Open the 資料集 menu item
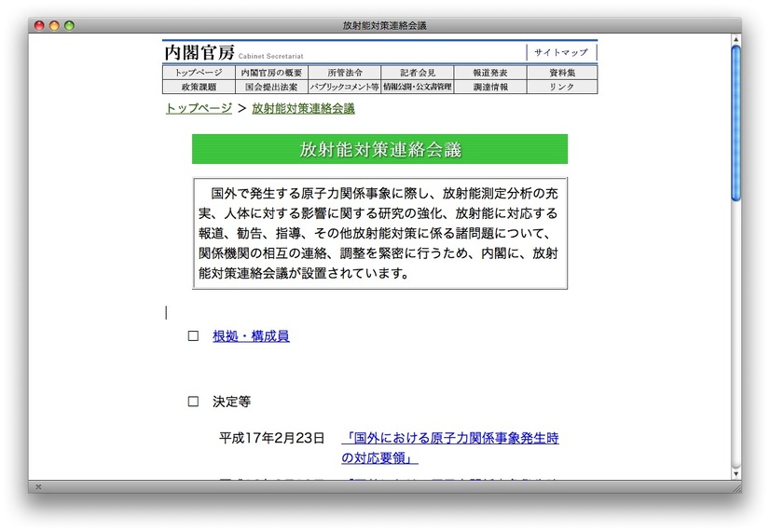Image resolution: width=770 pixels, height=532 pixels. point(562,73)
